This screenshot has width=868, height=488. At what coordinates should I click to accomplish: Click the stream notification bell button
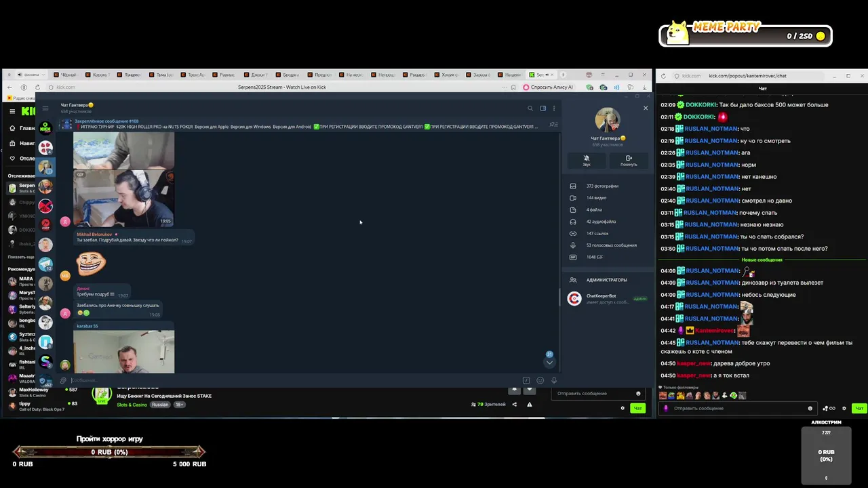[515, 390]
